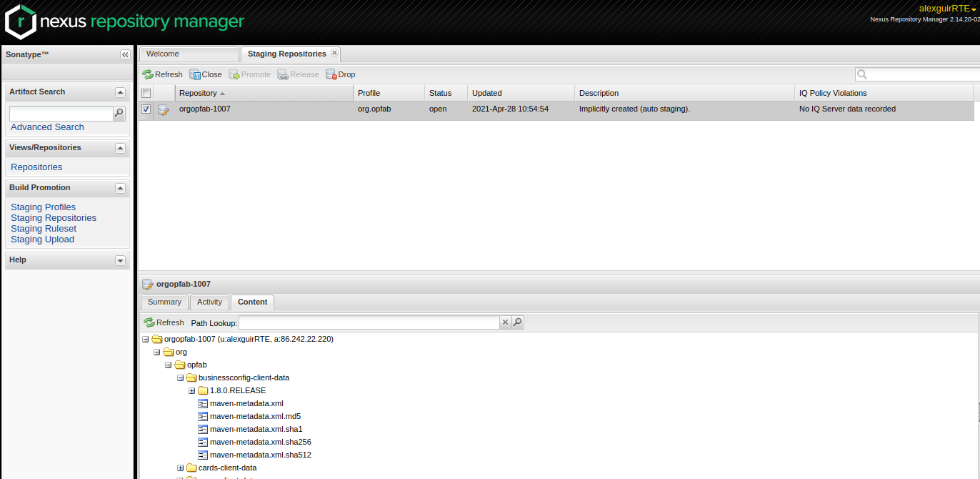Click the staging search field magnifier
The height and width of the screenshot is (479, 980).
point(862,74)
